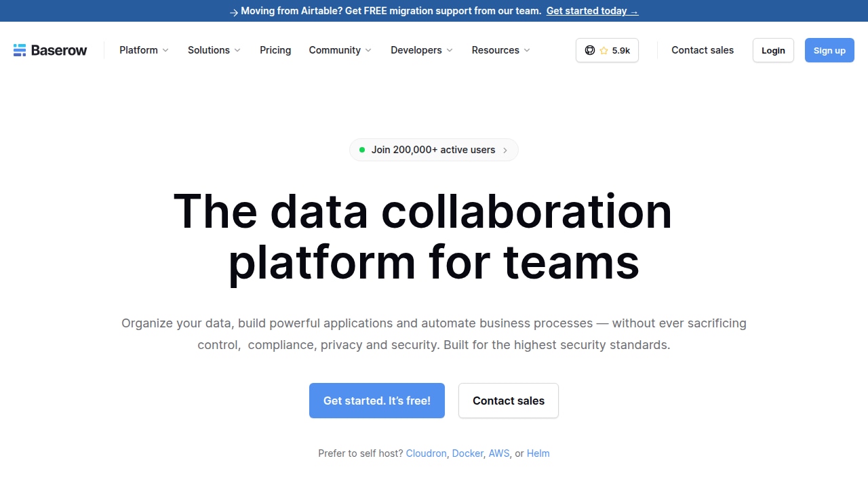868x488 pixels.
Task: Open the Developers dropdown arrow
Action: 450,50
